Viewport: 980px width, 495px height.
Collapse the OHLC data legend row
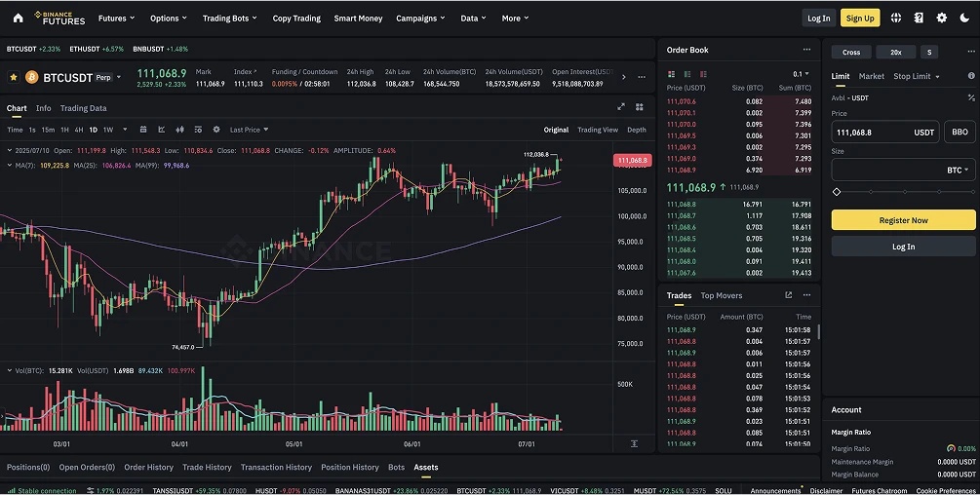(10, 150)
